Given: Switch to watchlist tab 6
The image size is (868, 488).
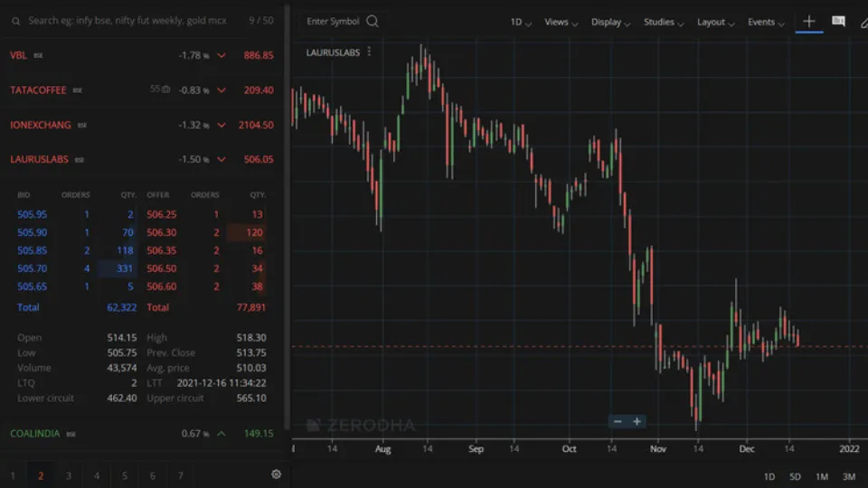Looking at the screenshot, I should pos(153,476).
